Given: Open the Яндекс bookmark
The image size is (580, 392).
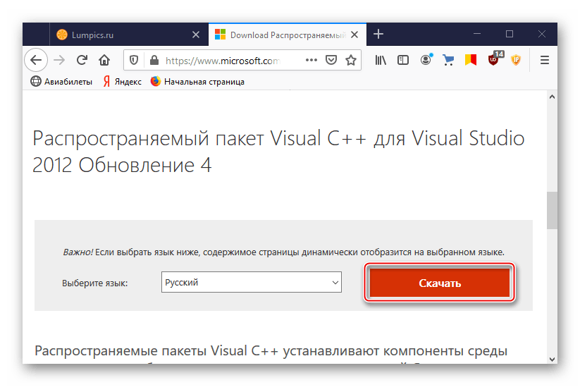Looking at the screenshot, I should pyautogui.click(x=123, y=82).
